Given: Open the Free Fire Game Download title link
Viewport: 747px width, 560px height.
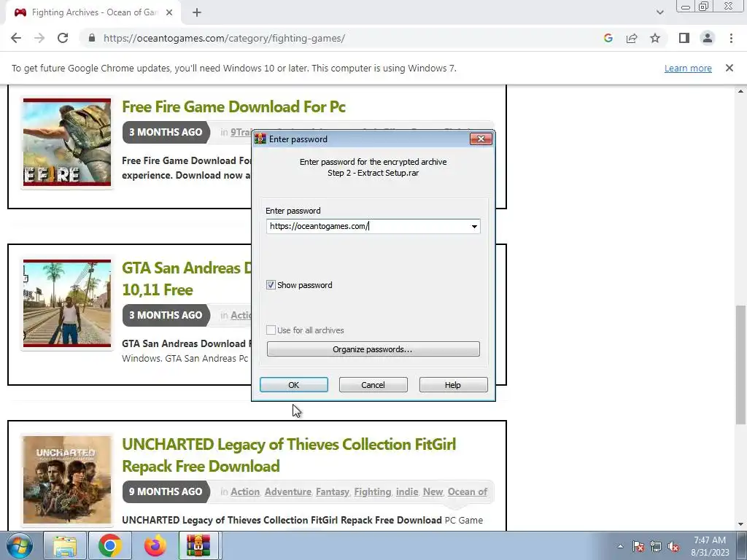Looking at the screenshot, I should coord(233,106).
